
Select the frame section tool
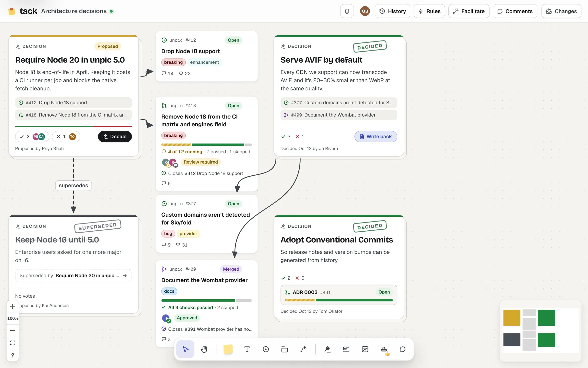coord(284,349)
